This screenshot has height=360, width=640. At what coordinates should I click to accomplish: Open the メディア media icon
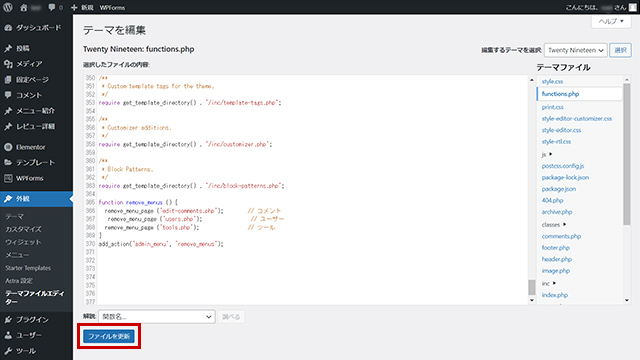[x=8, y=64]
